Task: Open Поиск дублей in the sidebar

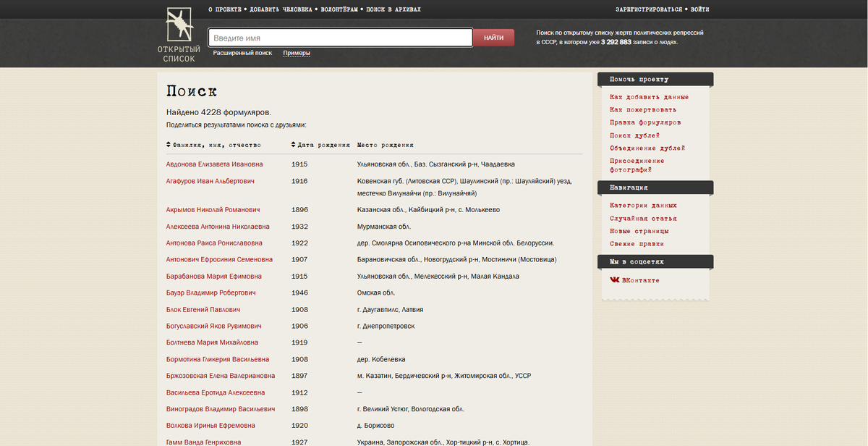Action: pyautogui.click(x=634, y=135)
